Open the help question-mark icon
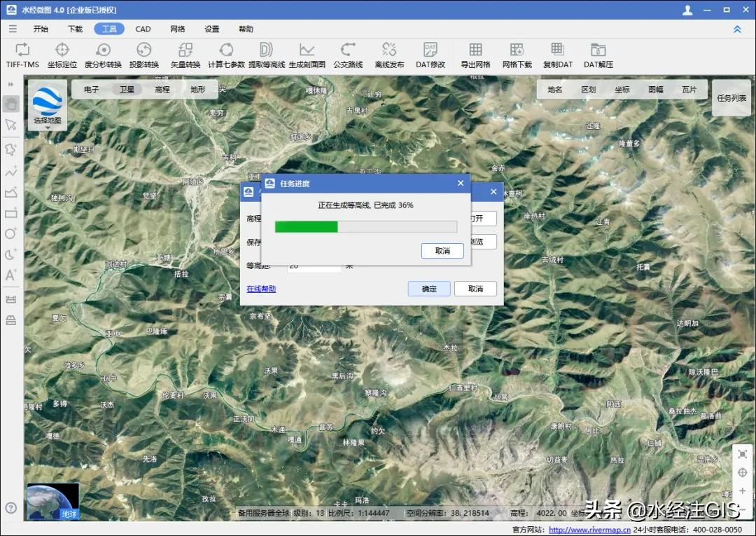 point(11,507)
